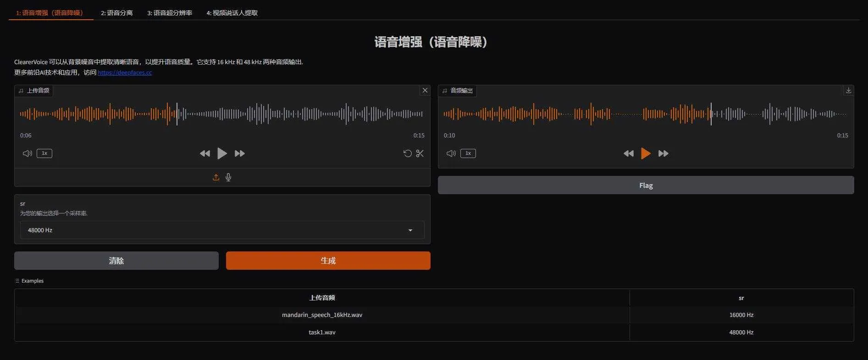
Task: Undo edits on uploaded audio
Action: [x=407, y=153]
